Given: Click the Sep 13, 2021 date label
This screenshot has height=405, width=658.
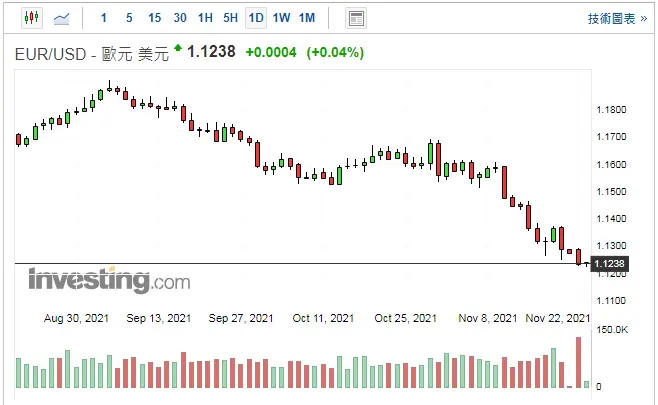Looking at the screenshot, I should click(158, 318).
